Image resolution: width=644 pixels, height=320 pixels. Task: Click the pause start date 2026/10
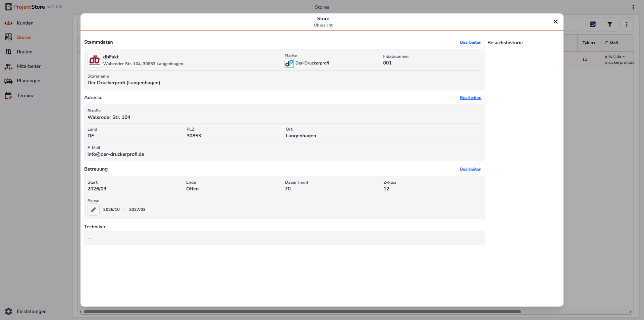coord(111,210)
